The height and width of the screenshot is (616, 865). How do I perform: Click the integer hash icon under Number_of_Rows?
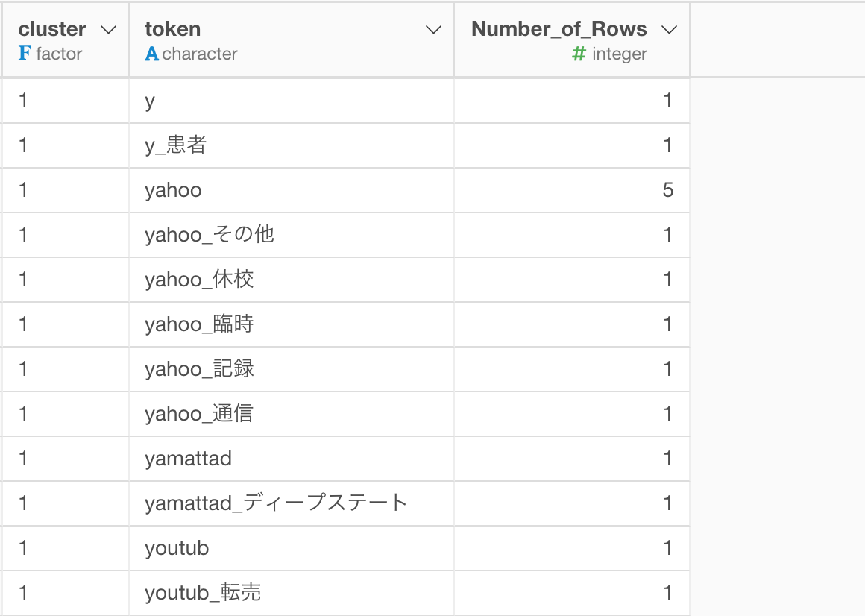coord(579,54)
